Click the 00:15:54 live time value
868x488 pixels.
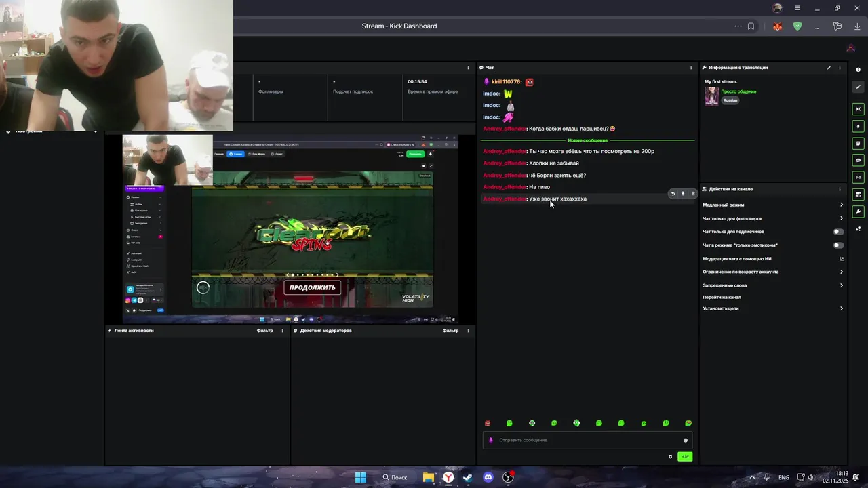417,81
